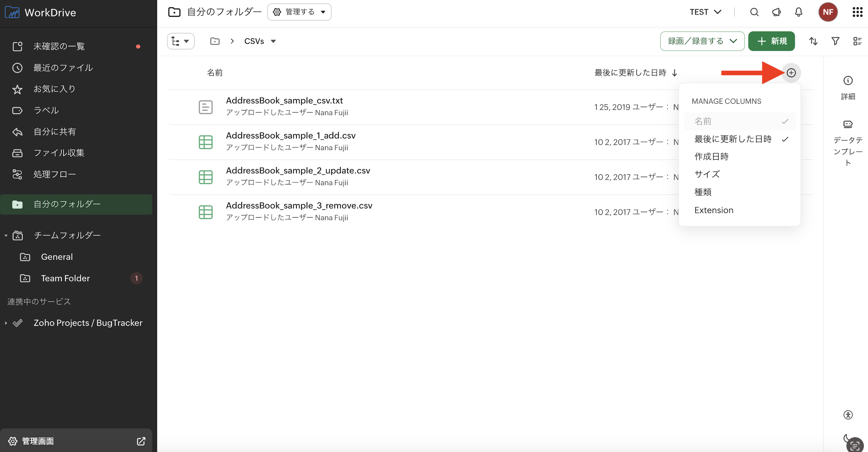Enable the サイズ column
The image size is (868, 452).
tap(707, 174)
